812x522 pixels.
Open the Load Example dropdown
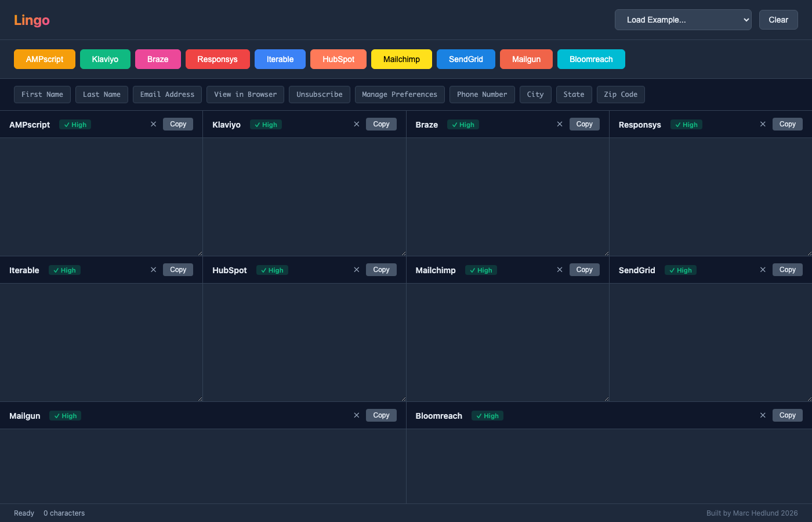(x=683, y=20)
